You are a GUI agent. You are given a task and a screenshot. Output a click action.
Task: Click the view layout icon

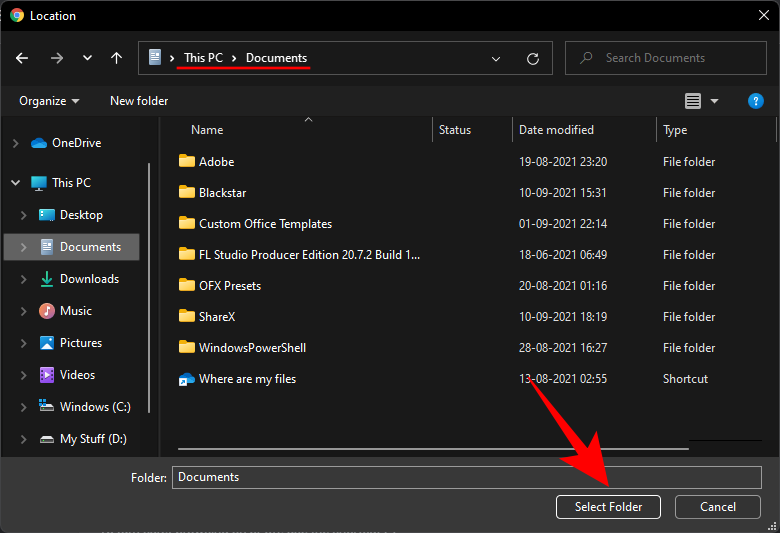pyautogui.click(x=693, y=101)
